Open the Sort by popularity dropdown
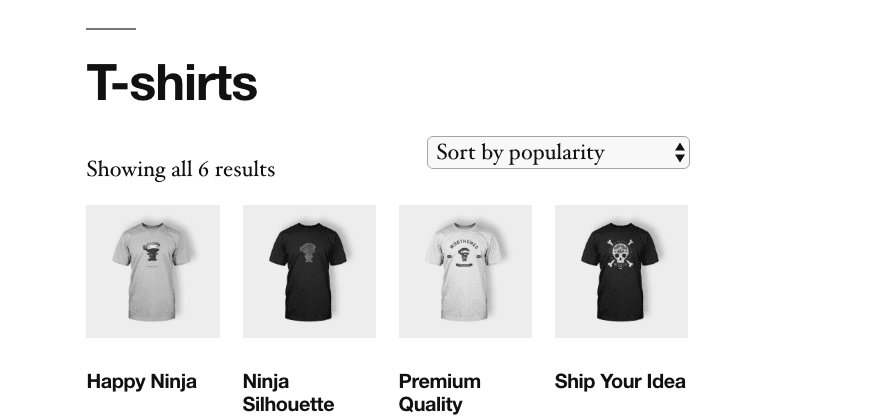This screenshot has height=418, width=880. [x=557, y=153]
